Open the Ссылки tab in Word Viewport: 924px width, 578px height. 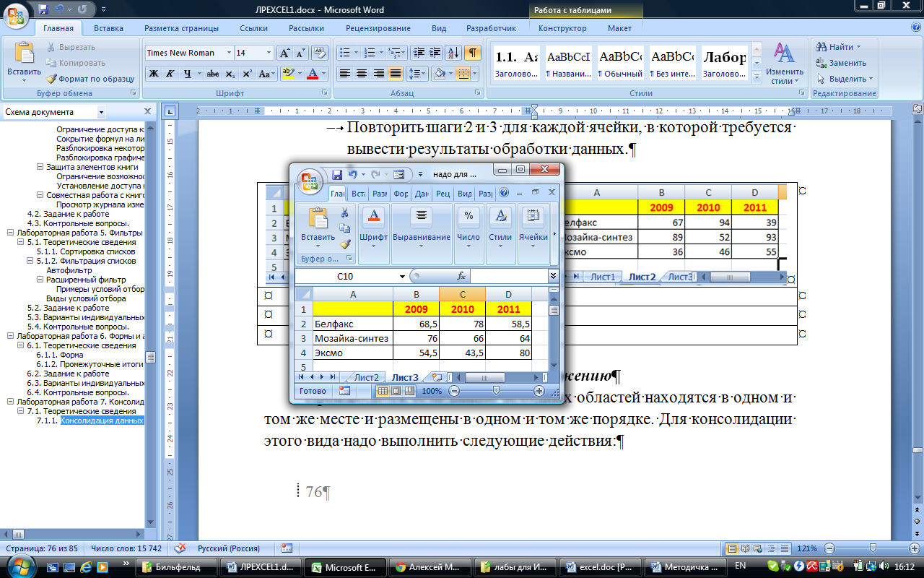[254, 28]
